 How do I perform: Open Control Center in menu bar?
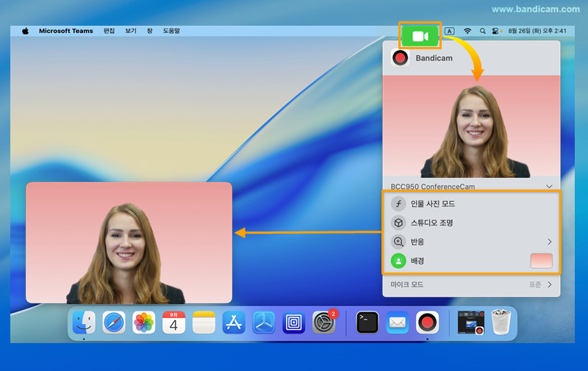click(495, 31)
